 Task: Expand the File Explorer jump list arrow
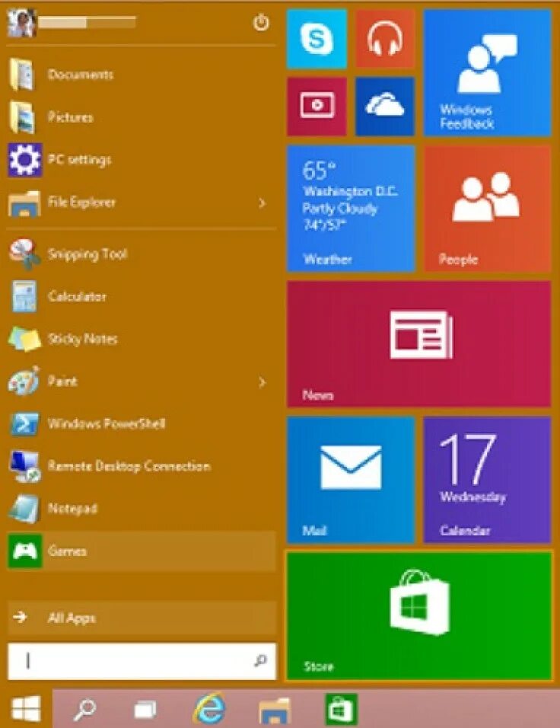tap(262, 203)
